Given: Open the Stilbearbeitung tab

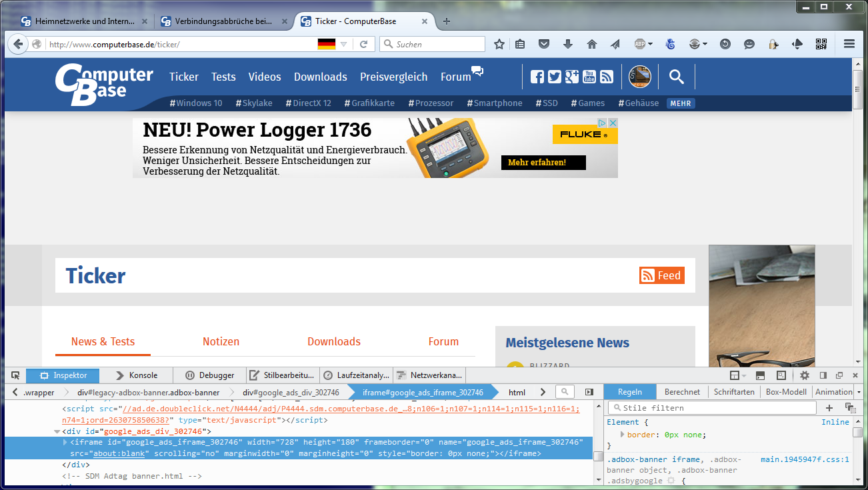Looking at the screenshot, I should pyautogui.click(x=283, y=375).
